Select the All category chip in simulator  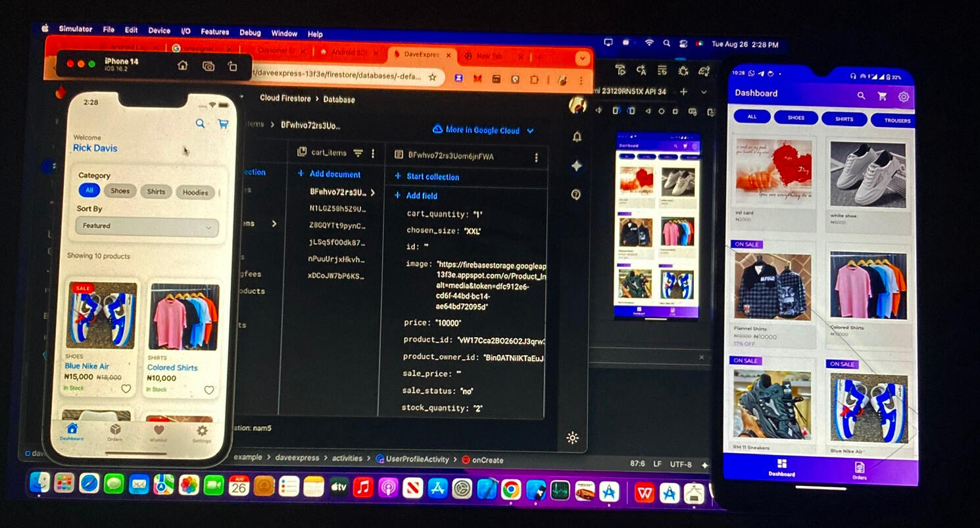[89, 191]
